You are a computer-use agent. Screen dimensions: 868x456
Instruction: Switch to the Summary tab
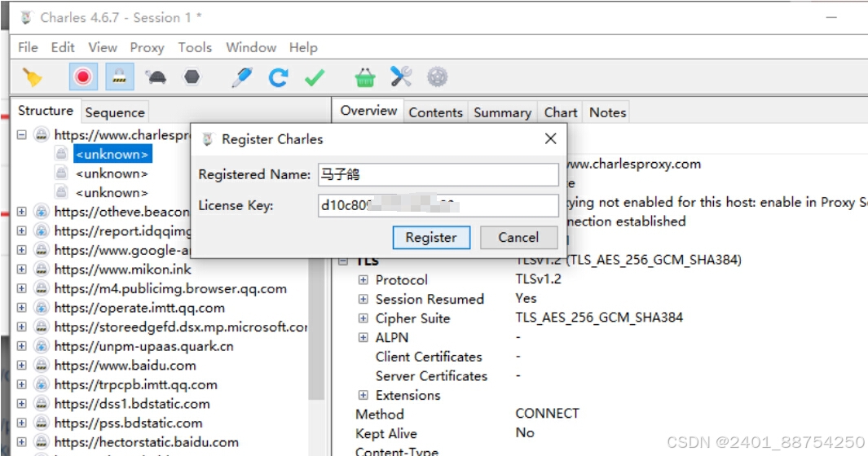pyautogui.click(x=503, y=112)
